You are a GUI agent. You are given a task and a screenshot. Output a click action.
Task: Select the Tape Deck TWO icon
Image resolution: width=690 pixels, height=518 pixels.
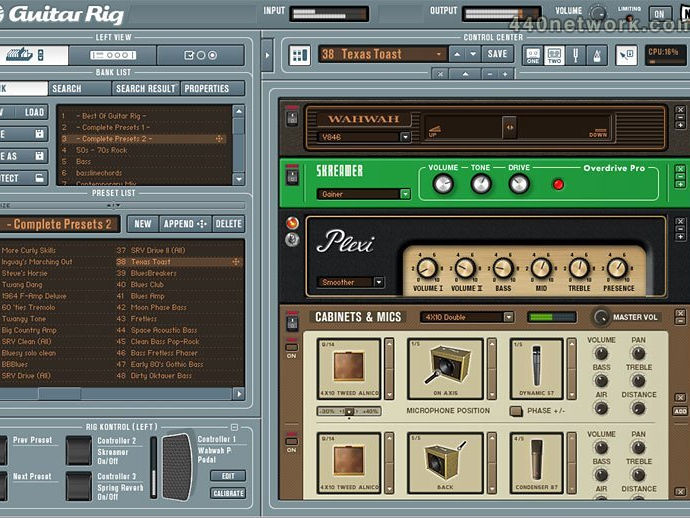point(554,56)
